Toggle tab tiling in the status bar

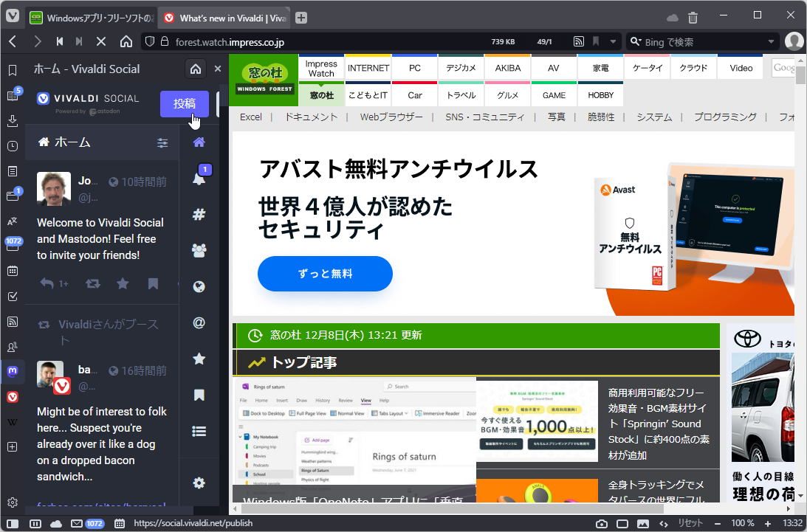pos(35,523)
